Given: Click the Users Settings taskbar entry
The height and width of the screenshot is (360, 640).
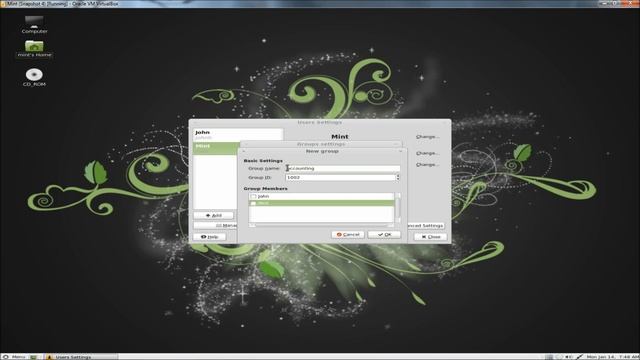Looking at the screenshot, I should 81,357.
